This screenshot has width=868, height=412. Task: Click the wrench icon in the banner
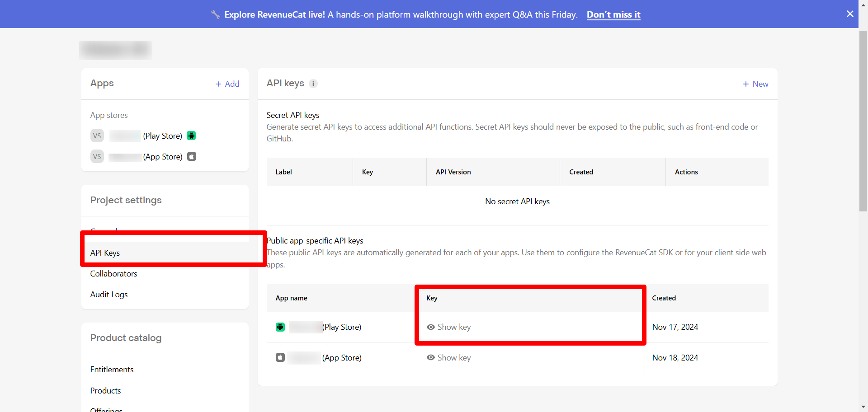point(216,14)
